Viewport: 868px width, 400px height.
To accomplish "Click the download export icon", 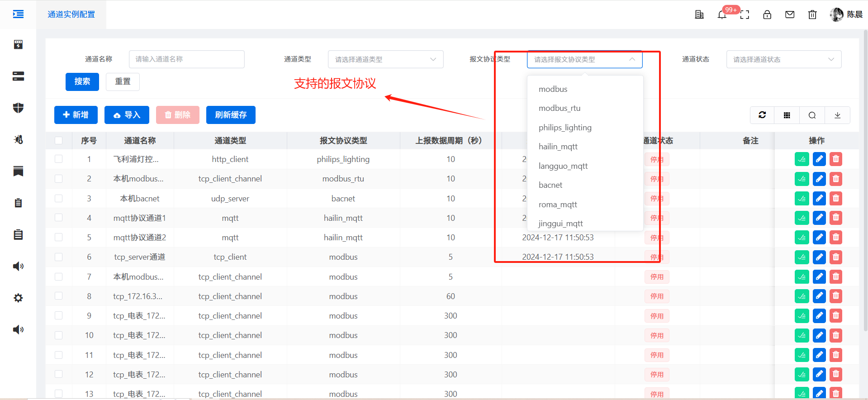I will [x=837, y=115].
